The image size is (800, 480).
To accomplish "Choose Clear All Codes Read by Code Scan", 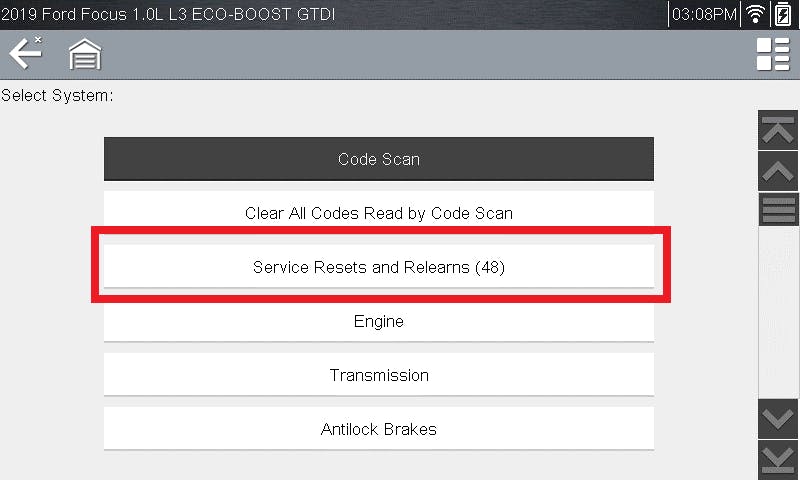I will 379,213.
